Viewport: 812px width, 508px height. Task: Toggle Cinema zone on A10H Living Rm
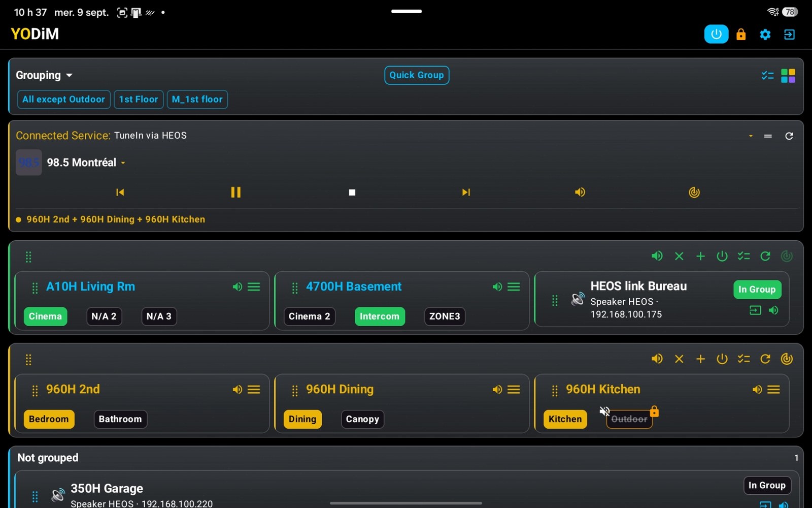[x=45, y=316]
